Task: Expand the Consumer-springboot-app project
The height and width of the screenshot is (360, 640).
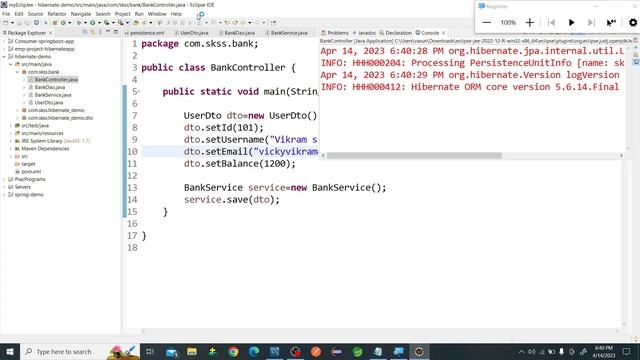Action: tap(4, 41)
